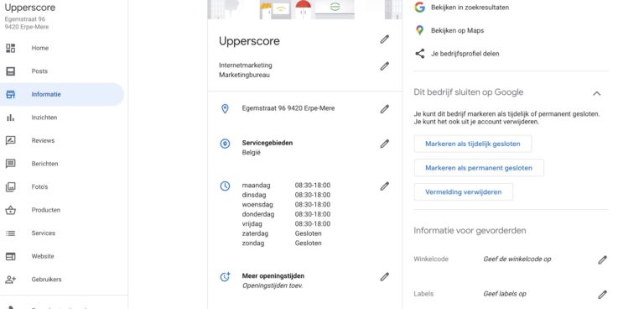The height and width of the screenshot is (309, 644).
Task: Click the location pin icon beside address
Action: point(225,108)
